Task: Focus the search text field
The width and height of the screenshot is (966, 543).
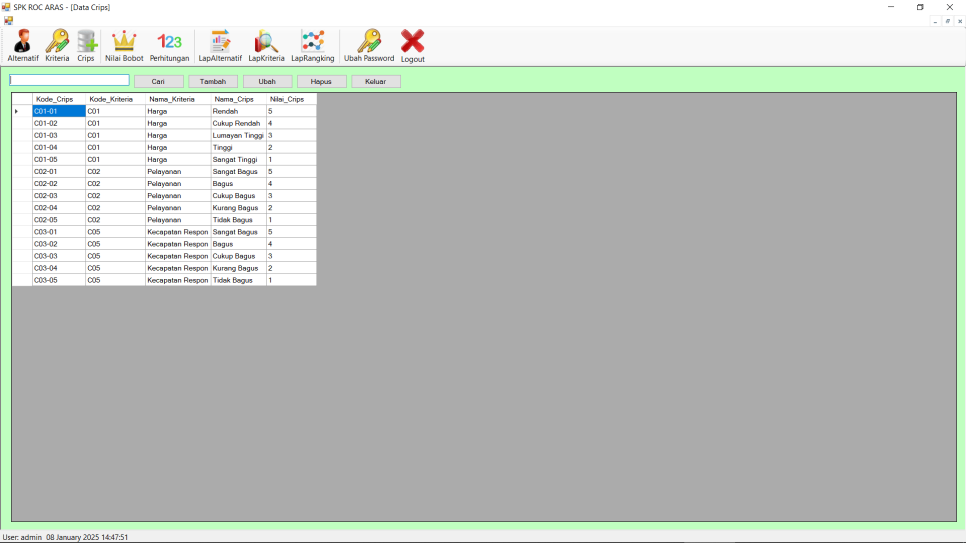Action: pyautogui.click(x=70, y=81)
